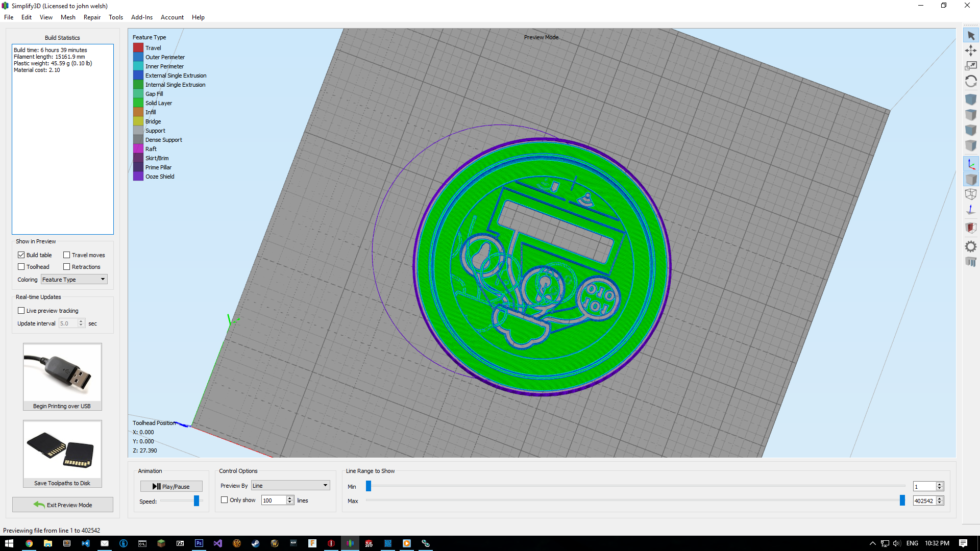This screenshot has height=551, width=980.
Task: Click the Update interval seconds field
Action: coord(68,323)
